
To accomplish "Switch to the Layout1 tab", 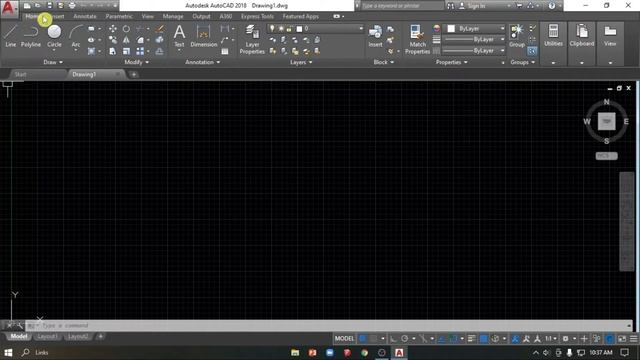I will point(47,336).
